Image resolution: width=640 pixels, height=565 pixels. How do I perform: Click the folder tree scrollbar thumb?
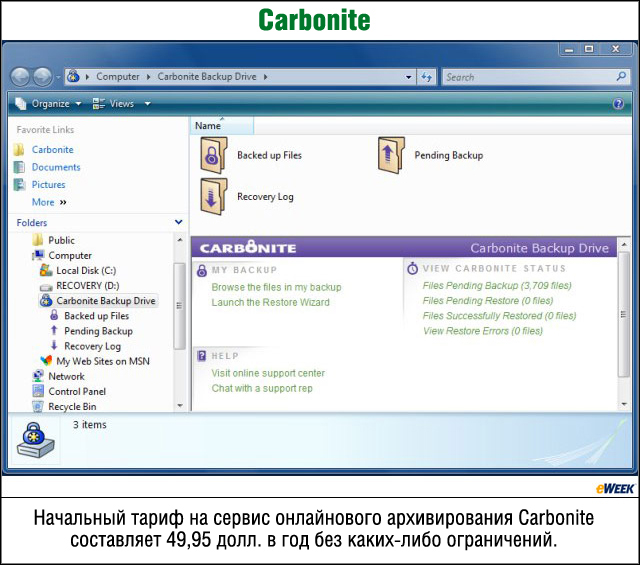(x=179, y=306)
